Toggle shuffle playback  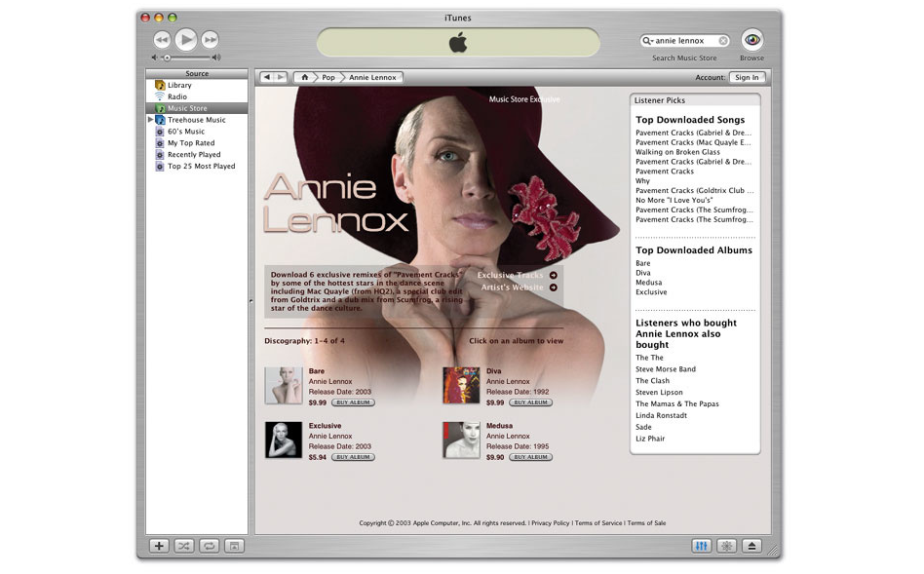tap(184, 547)
